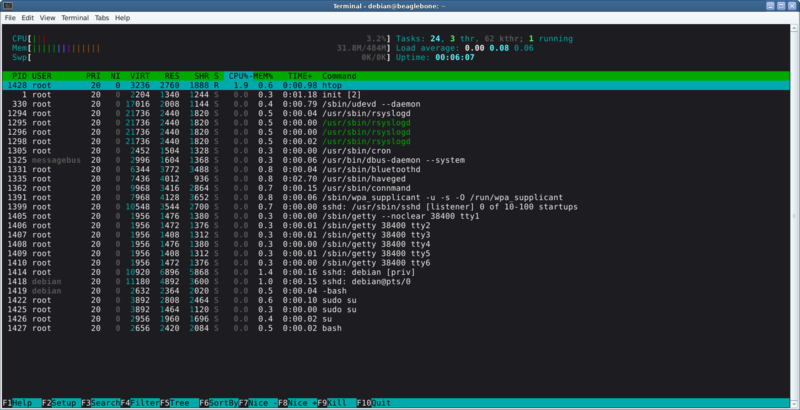Viewport: 800px width, 410px height.
Task: Click F9 Kill in htop footer
Action: tap(337, 402)
